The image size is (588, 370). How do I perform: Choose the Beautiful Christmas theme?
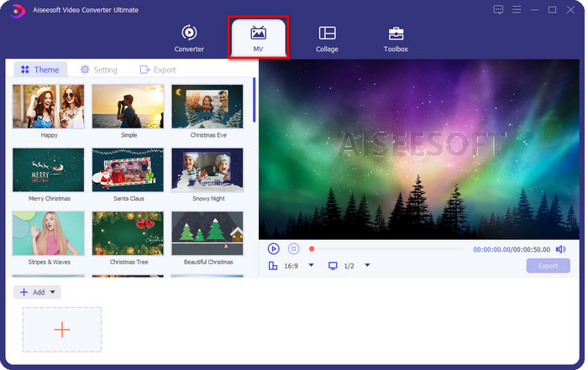pos(207,233)
